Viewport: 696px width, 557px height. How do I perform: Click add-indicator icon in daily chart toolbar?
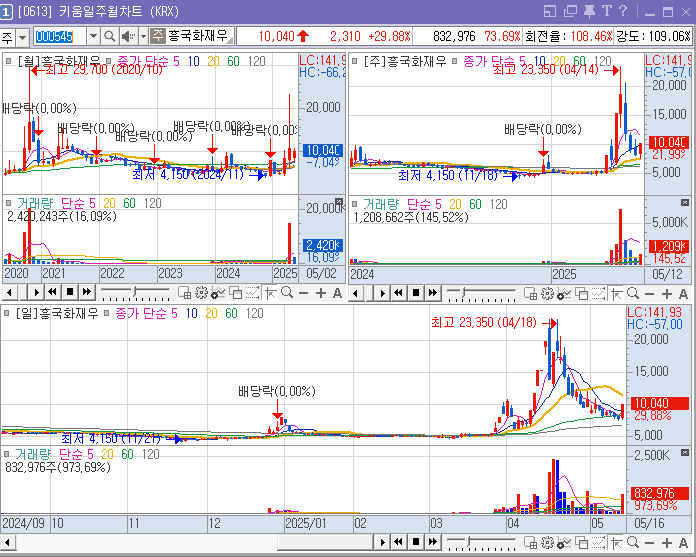click(x=564, y=542)
